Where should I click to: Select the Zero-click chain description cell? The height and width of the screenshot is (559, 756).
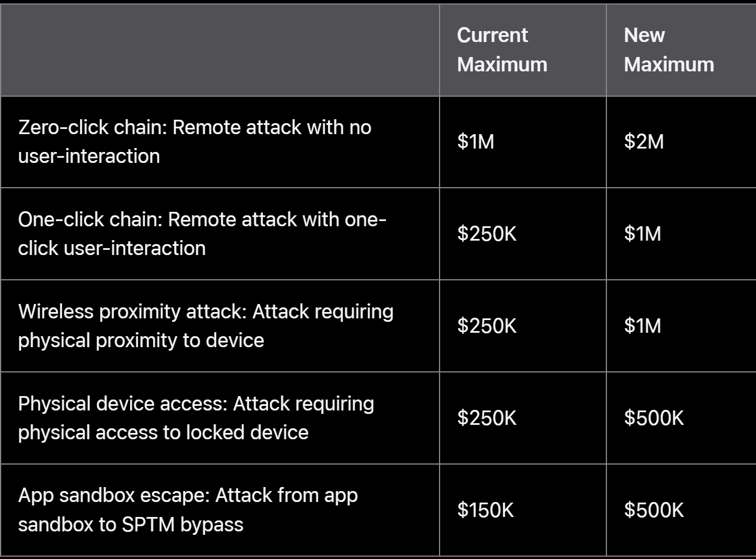(x=194, y=142)
